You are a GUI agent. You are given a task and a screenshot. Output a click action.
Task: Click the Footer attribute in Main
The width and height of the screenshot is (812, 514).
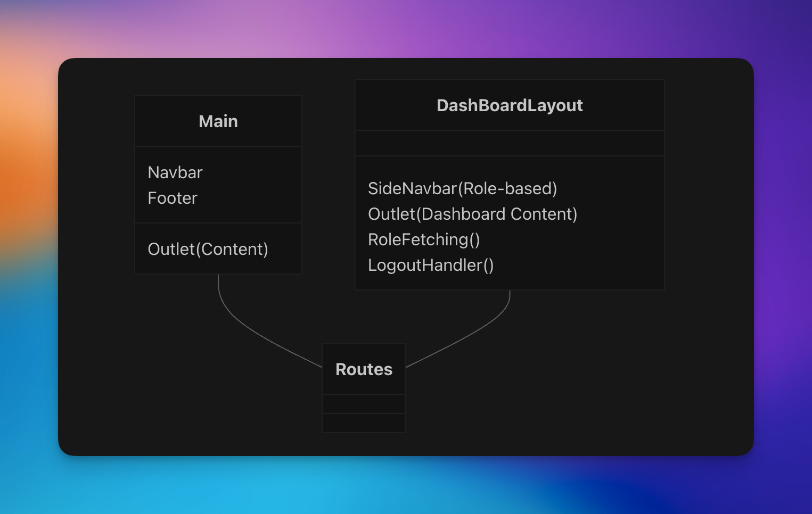(173, 198)
